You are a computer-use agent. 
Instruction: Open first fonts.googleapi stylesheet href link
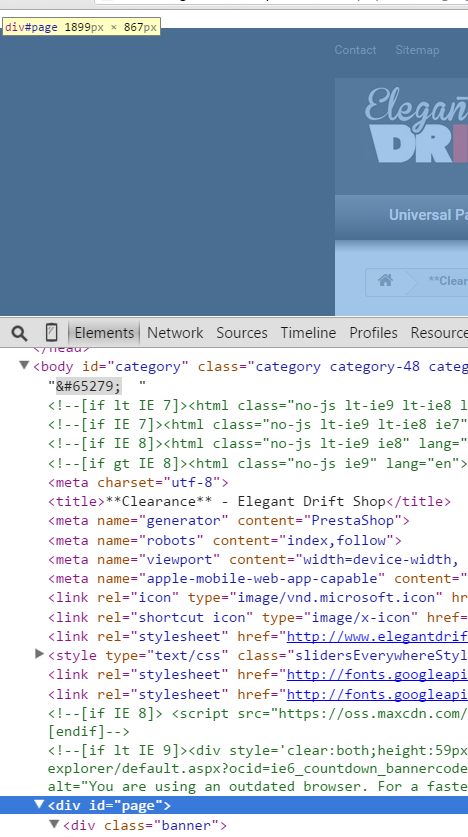pos(377,675)
